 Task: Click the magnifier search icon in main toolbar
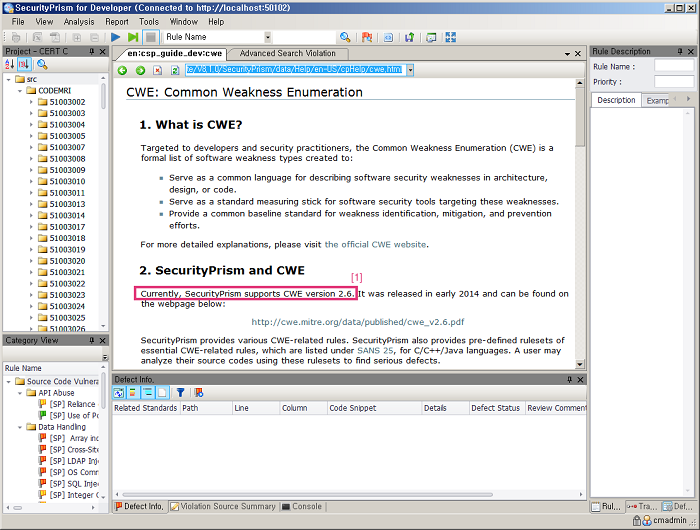345,37
